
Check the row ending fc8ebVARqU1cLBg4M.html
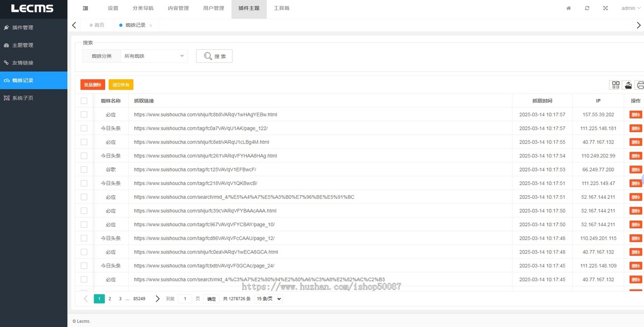tap(84, 142)
